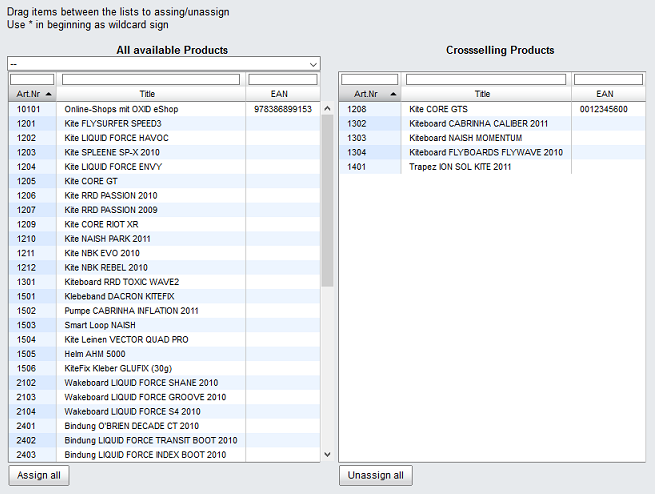Focus the EAN filter field in available products
This screenshot has height=494, width=655.
[x=283, y=79]
